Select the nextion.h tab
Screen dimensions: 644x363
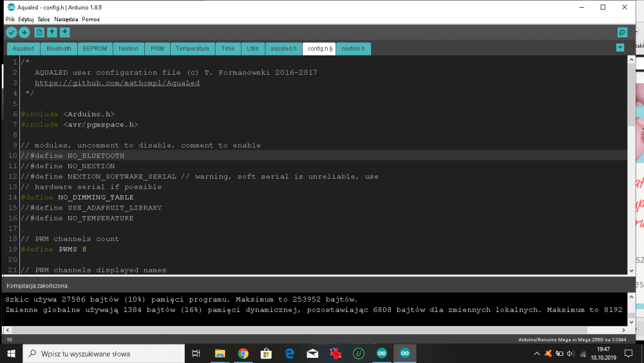point(353,48)
